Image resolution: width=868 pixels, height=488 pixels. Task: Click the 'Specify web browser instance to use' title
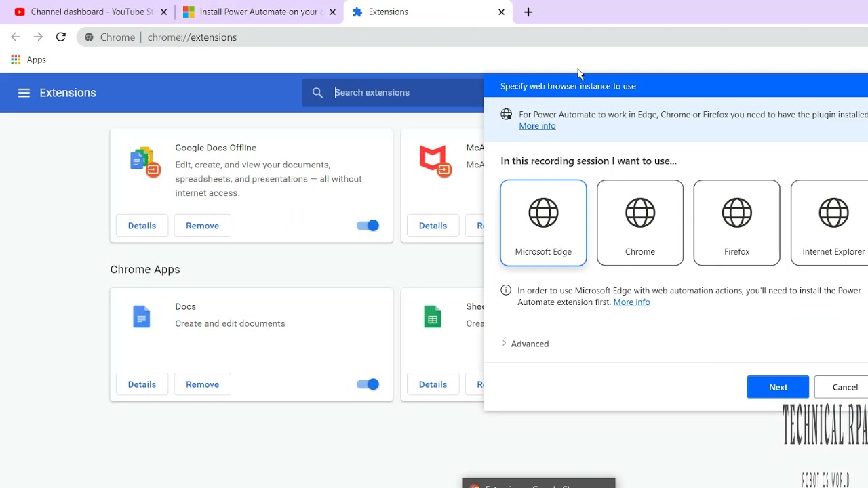568,86
